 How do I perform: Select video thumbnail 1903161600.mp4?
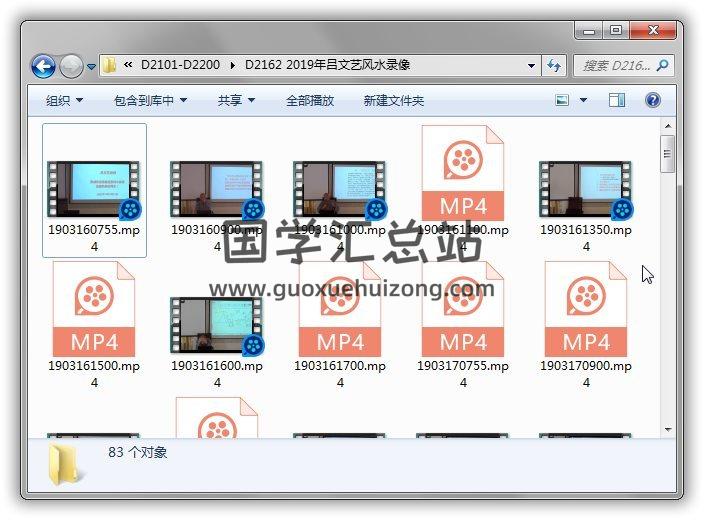[x=216, y=325]
